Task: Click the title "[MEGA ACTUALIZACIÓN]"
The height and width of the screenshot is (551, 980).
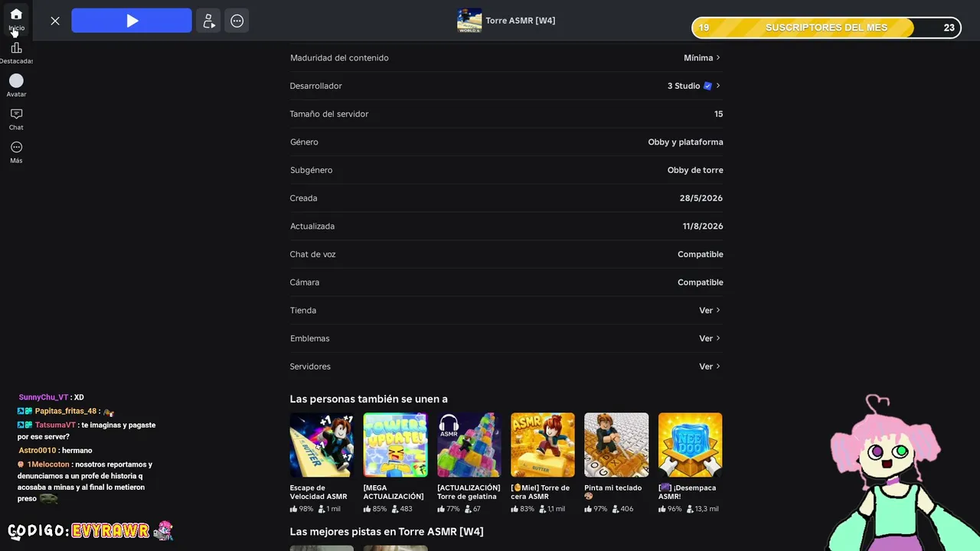Action: [x=394, y=492]
